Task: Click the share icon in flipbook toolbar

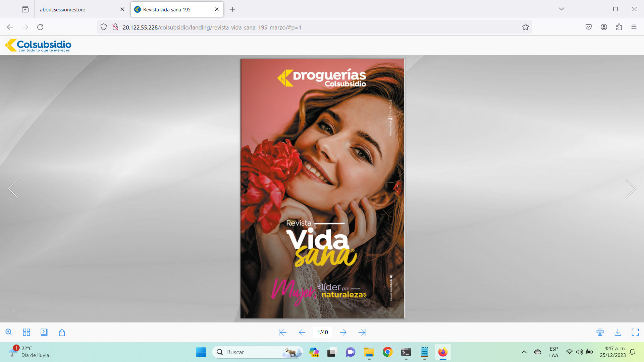Action: (62, 332)
